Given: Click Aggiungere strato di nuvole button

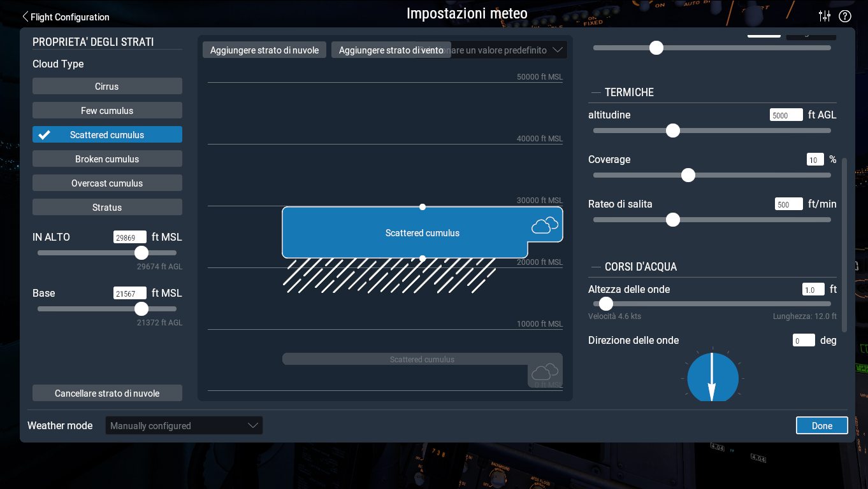Looking at the screenshot, I should [x=264, y=50].
